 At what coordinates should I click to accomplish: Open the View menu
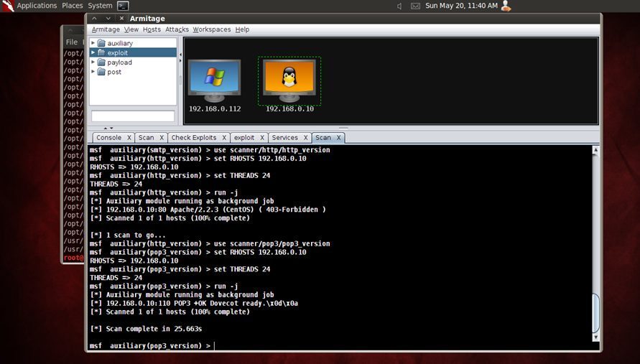pyautogui.click(x=131, y=29)
